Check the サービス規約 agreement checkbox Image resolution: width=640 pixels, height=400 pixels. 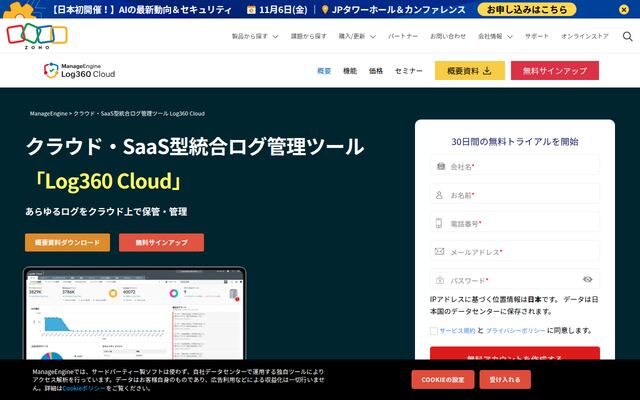(x=434, y=331)
